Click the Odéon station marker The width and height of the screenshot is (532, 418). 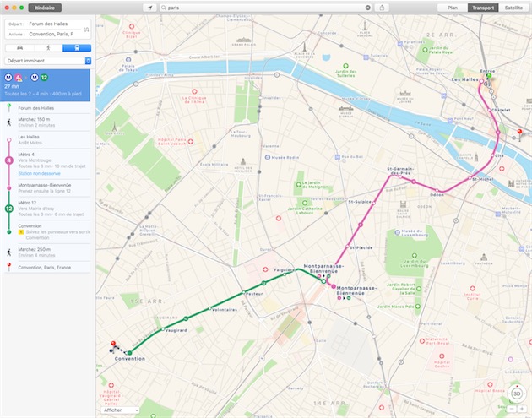click(x=437, y=190)
